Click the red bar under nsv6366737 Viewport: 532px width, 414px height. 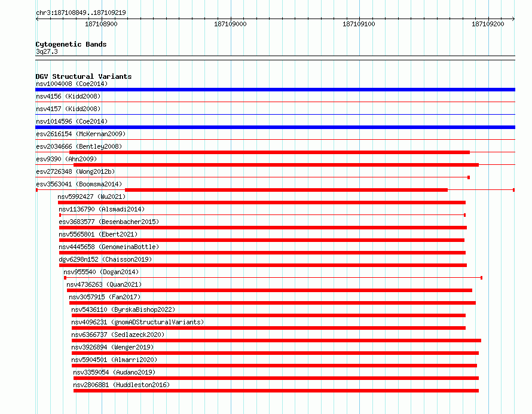pyautogui.click(x=277, y=341)
